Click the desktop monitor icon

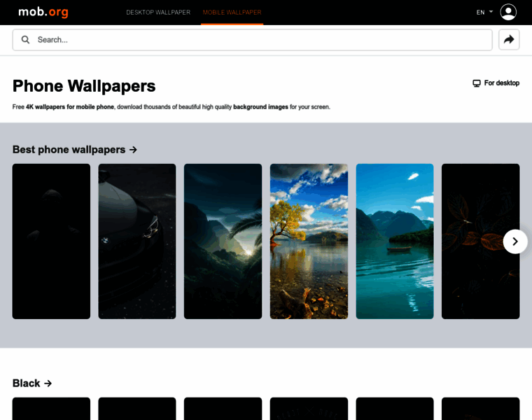[477, 83]
